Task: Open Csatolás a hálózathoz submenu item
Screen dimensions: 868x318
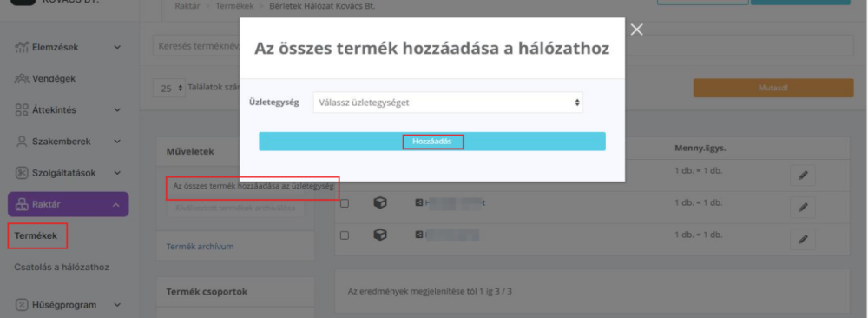Action: pos(62,267)
